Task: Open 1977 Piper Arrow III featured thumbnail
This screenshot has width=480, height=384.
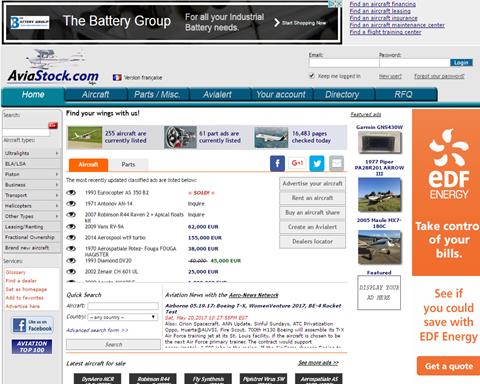Action: 379,194
